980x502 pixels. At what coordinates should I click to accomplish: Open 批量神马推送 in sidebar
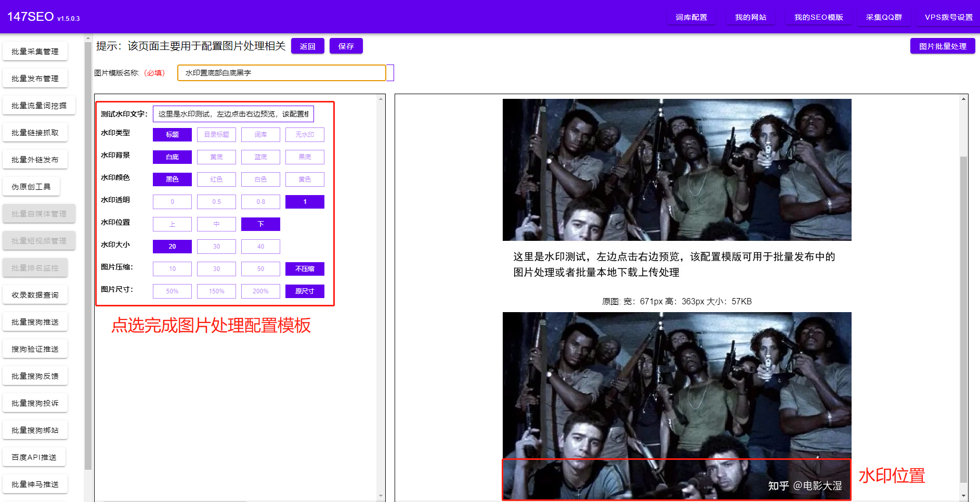coord(35,484)
